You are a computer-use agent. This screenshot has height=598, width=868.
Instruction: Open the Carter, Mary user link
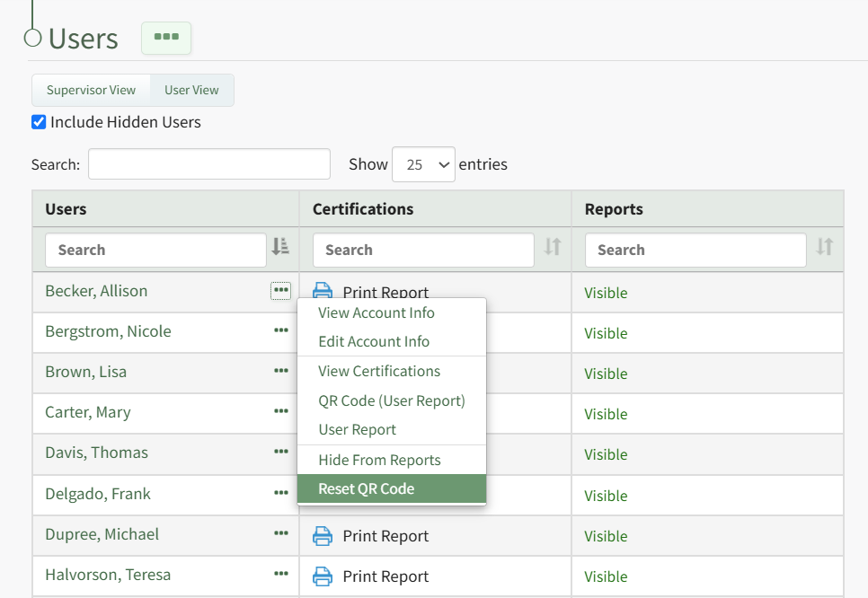tap(88, 412)
